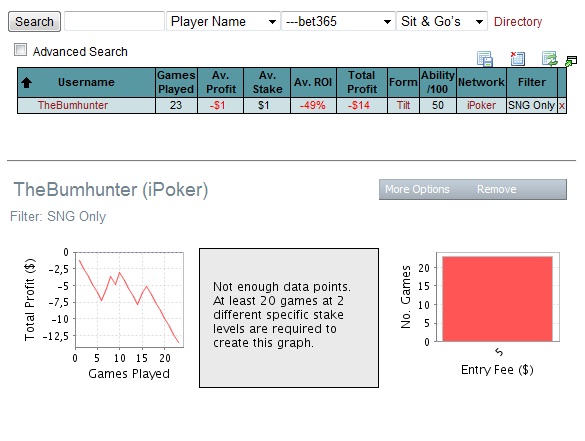Image resolution: width=585 pixels, height=441 pixels.
Task: Click the clear table icon with red X
Action: point(517,59)
